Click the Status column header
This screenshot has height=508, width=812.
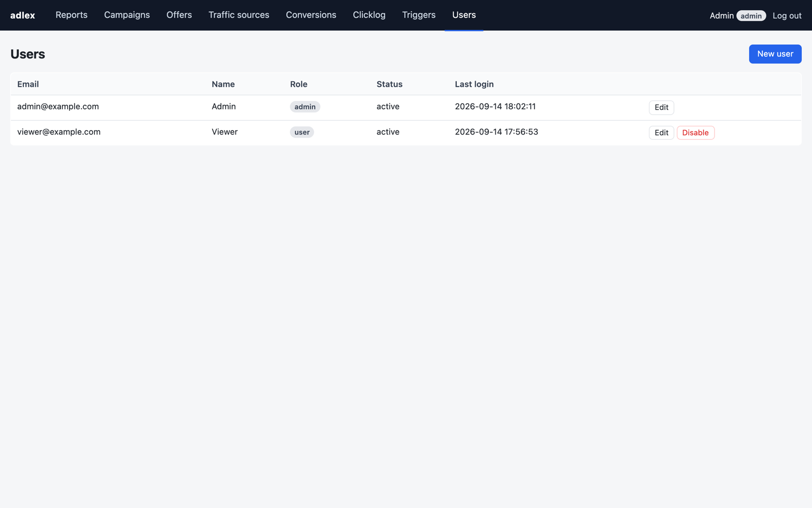(x=389, y=84)
